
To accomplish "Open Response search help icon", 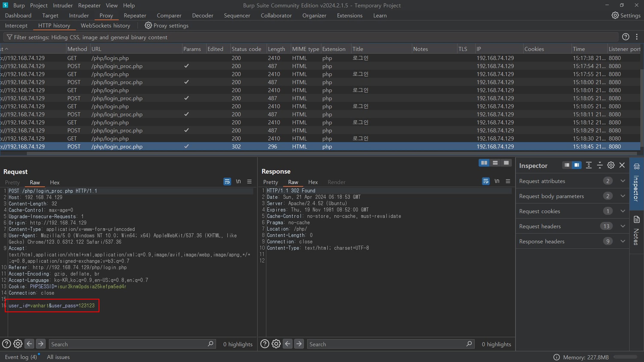I will pyautogui.click(x=265, y=344).
